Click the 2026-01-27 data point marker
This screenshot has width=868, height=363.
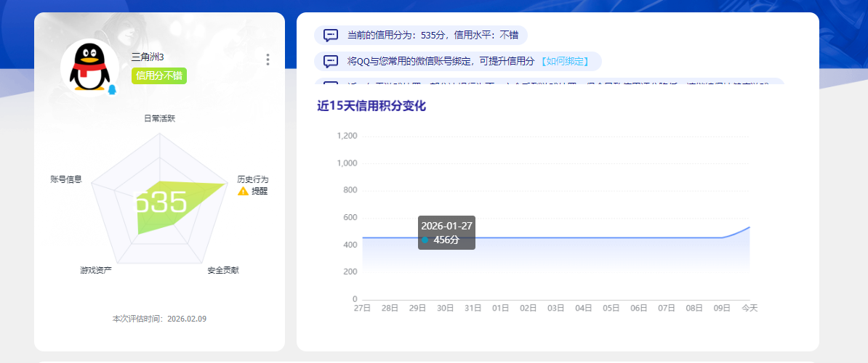(x=425, y=240)
